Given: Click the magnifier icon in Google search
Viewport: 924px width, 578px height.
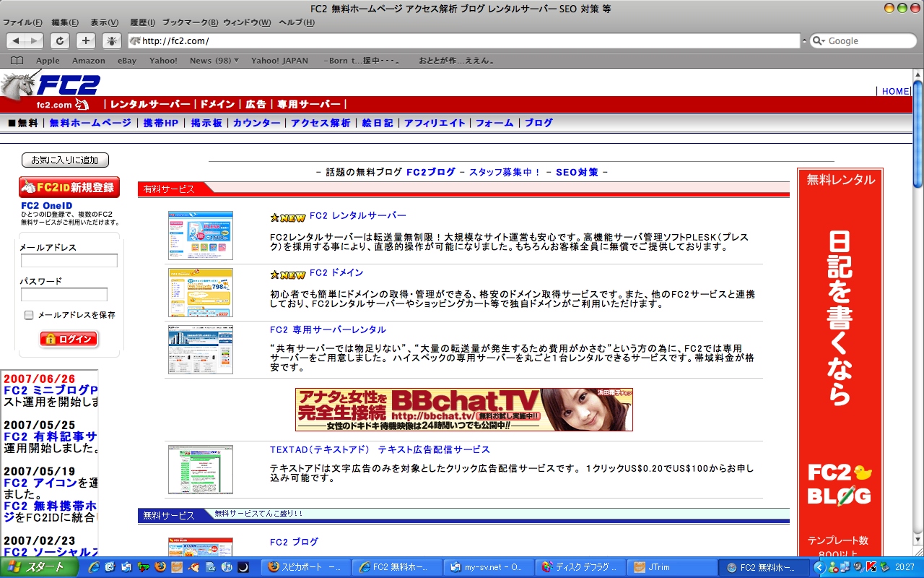Looking at the screenshot, I should click(x=819, y=41).
